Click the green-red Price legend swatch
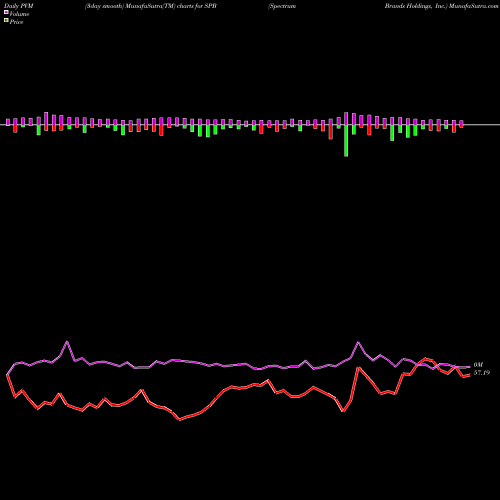This screenshot has height=500, width=500. tap(6, 21)
